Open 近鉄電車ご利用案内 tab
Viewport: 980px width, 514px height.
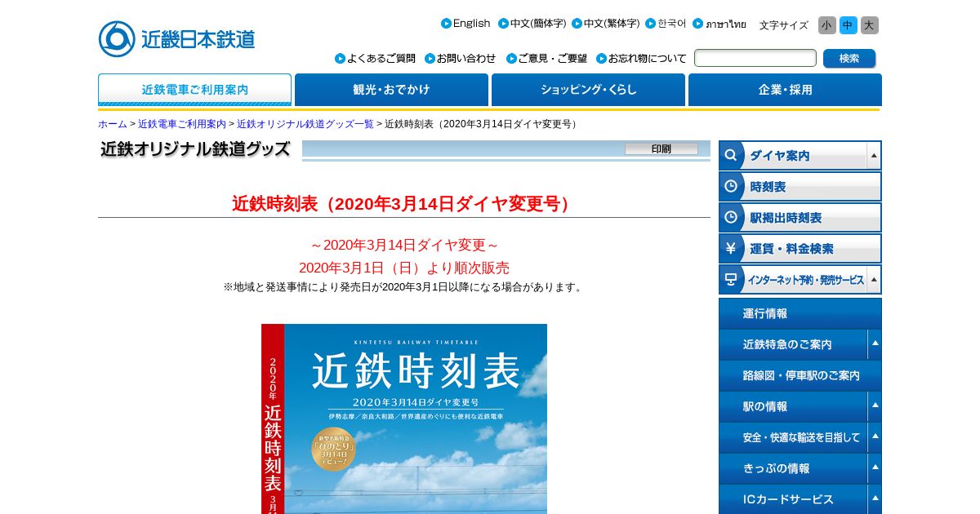click(194, 90)
